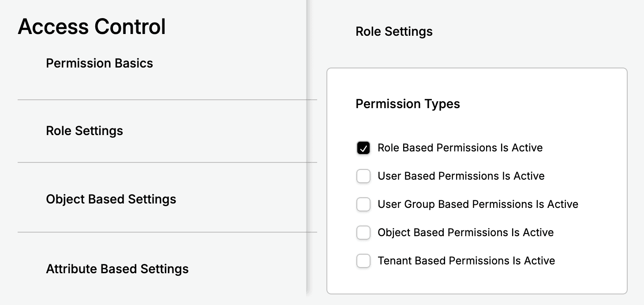Viewport: 644px width, 305px height.
Task: Click the Permission Types card heading
Action: 408,104
